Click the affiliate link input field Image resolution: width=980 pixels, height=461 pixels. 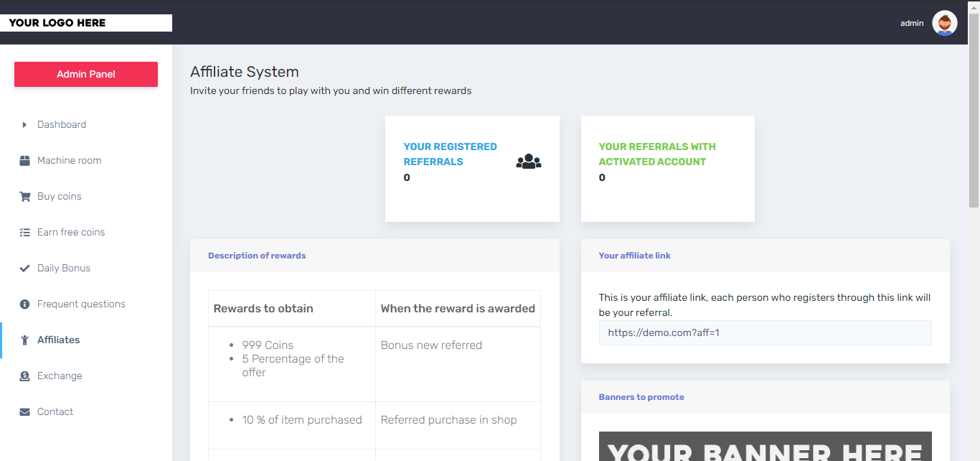pos(765,332)
